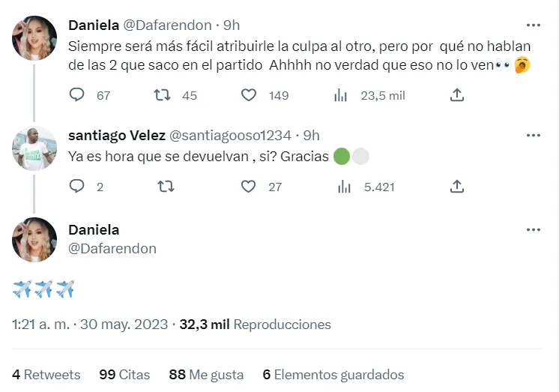The width and height of the screenshot is (559, 392).
Task: Like santiago Velez's tweet with 27 likes
Action: click(249, 187)
